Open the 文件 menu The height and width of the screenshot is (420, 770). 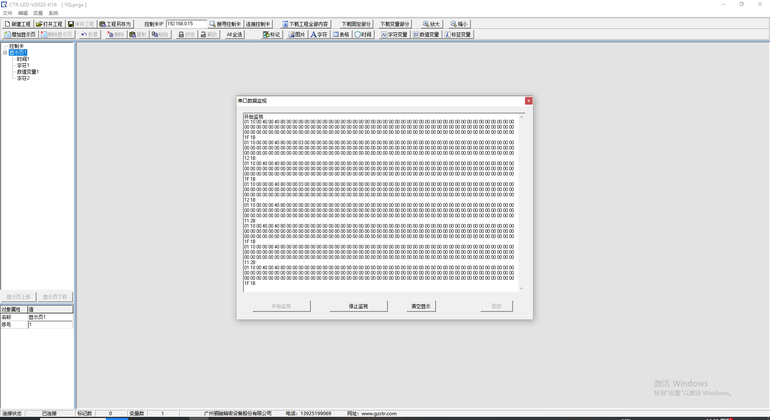7,13
